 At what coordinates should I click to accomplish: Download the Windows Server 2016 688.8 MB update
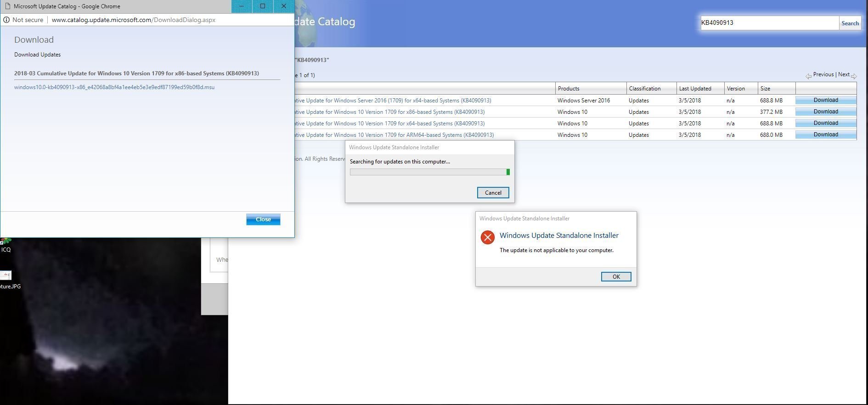pyautogui.click(x=826, y=100)
